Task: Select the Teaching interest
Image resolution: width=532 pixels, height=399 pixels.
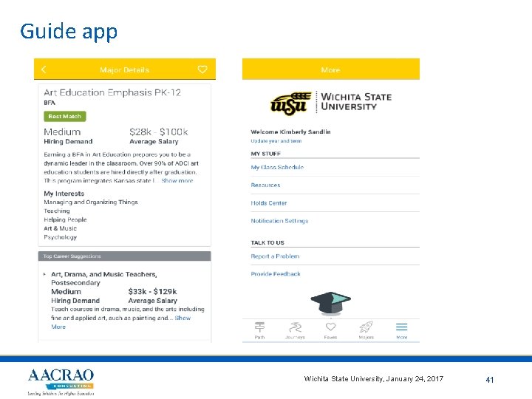Action: coord(57,211)
